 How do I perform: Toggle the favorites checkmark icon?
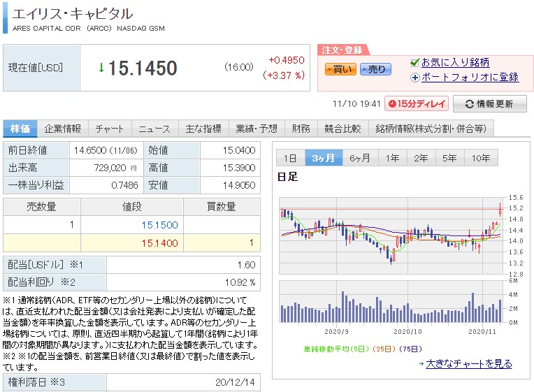click(x=414, y=62)
